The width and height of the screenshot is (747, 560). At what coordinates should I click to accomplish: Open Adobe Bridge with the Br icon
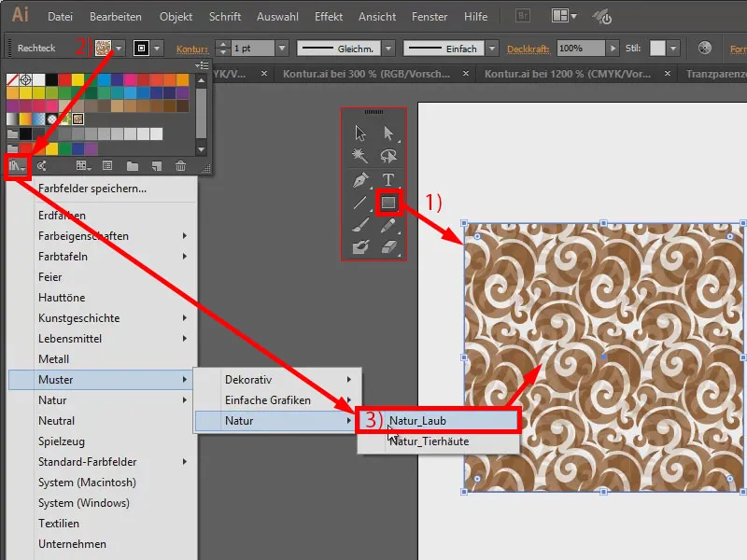523,16
